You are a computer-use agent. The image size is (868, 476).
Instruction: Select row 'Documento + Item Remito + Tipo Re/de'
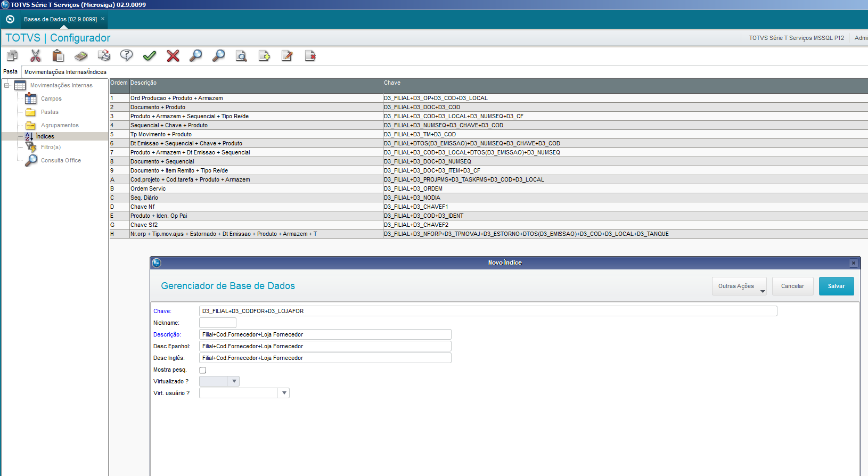coord(489,170)
